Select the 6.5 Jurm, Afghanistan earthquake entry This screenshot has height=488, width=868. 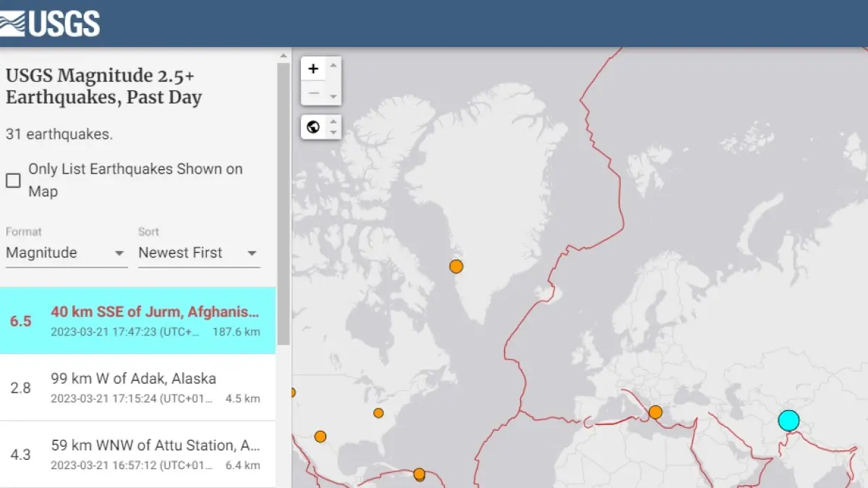point(137,321)
